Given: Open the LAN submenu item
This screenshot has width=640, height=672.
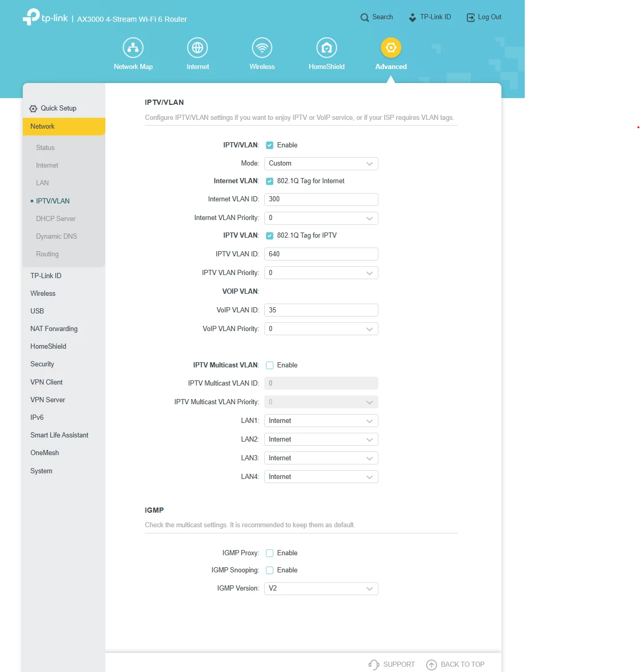Looking at the screenshot, I should (x=43, y=183).
